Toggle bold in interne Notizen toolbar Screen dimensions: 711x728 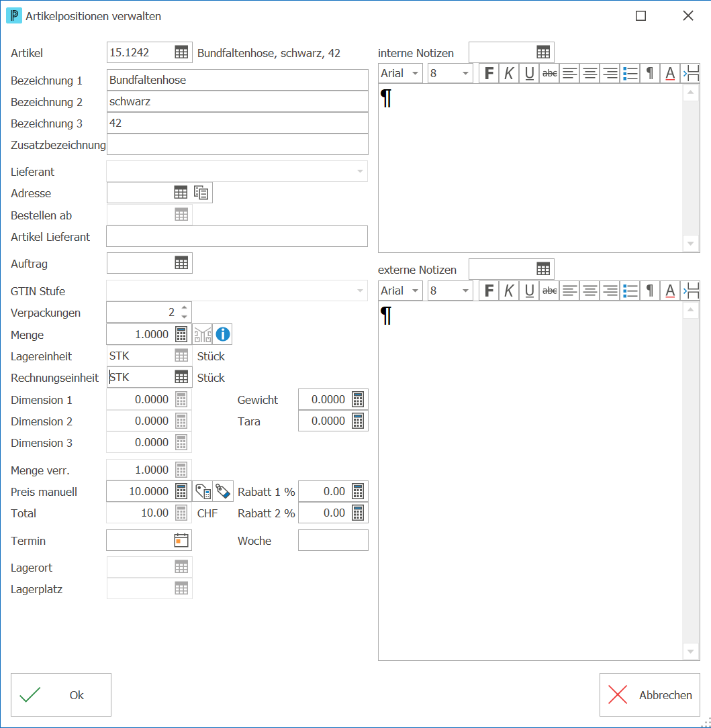489,73
